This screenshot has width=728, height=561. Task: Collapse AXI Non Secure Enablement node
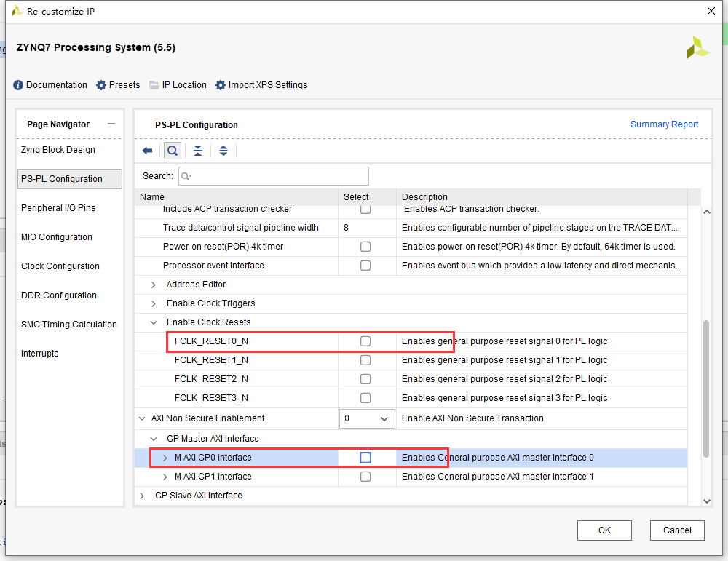pyautogui.click(x=142, y=418)
